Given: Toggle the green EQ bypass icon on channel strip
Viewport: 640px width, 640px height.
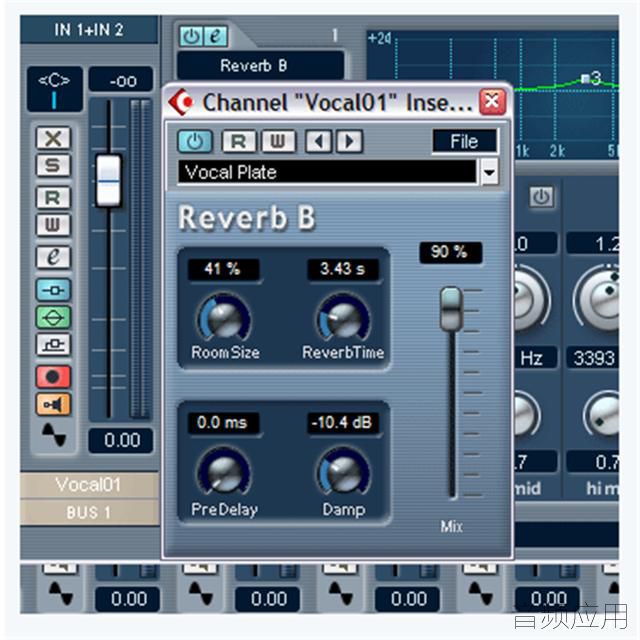Looking at the screenshot, I should coord(53,317).
